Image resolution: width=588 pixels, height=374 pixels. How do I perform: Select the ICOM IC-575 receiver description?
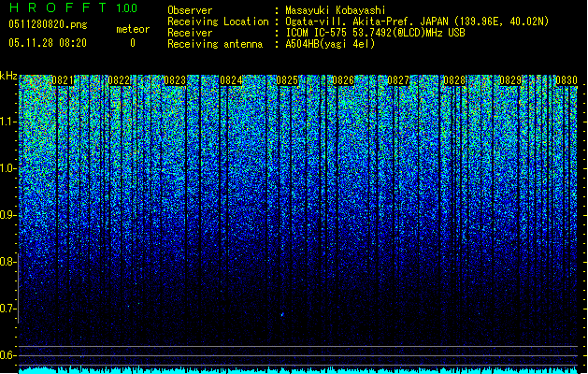(x=375, y=33)
